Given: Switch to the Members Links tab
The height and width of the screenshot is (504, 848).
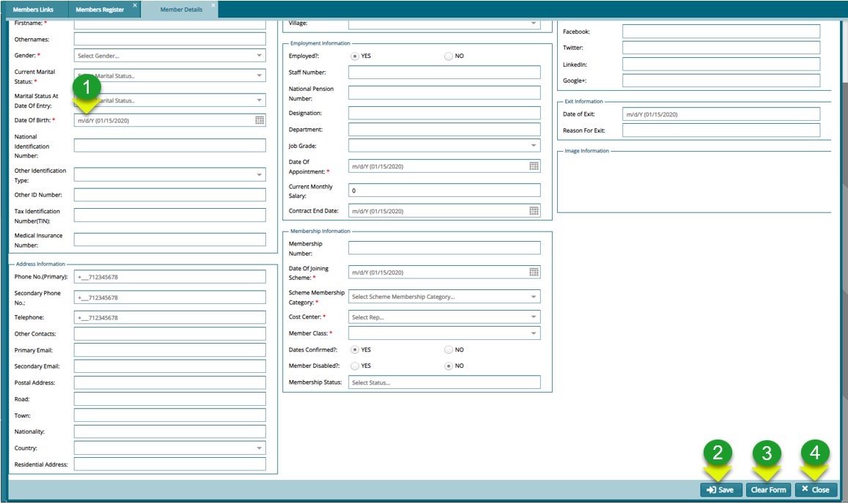Looking at the screenshot, I should tap(33, 10).
